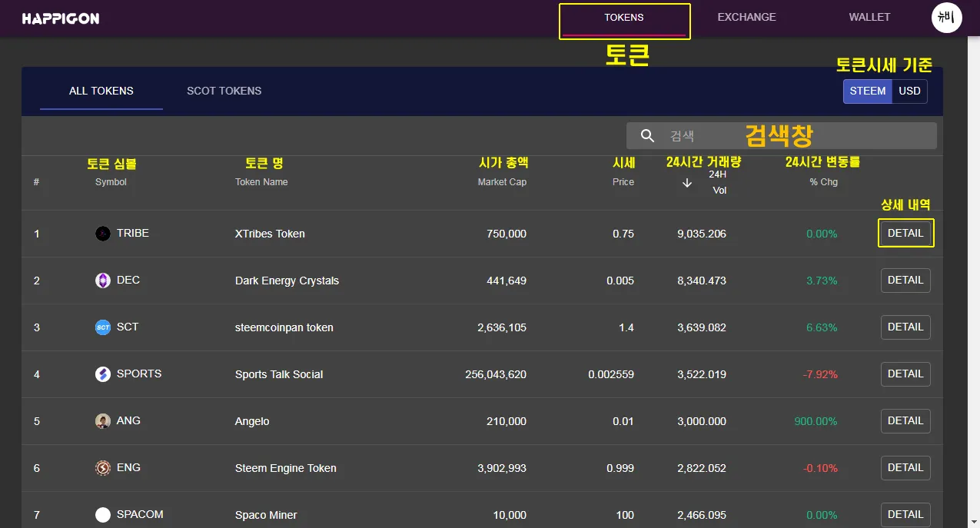The width and height of the screenshot is (980, 528).
Task: Switch price basis to STEEM
Action: coord(868,91)
